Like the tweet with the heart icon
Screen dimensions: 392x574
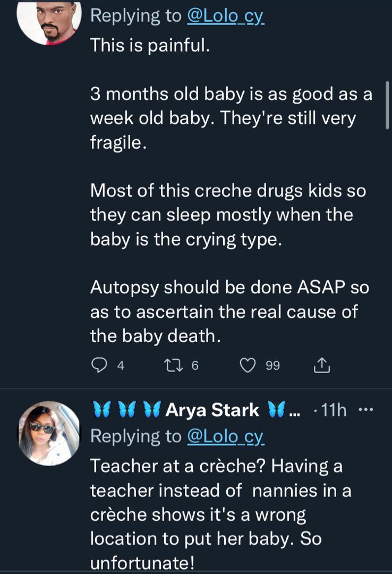pyautogui.click(x=248, y=365)
